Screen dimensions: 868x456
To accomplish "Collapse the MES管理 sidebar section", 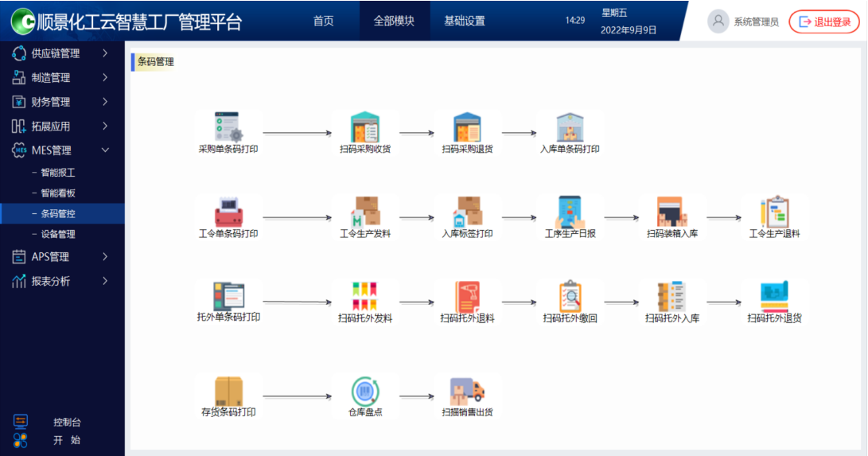I will tap(60, 150).
